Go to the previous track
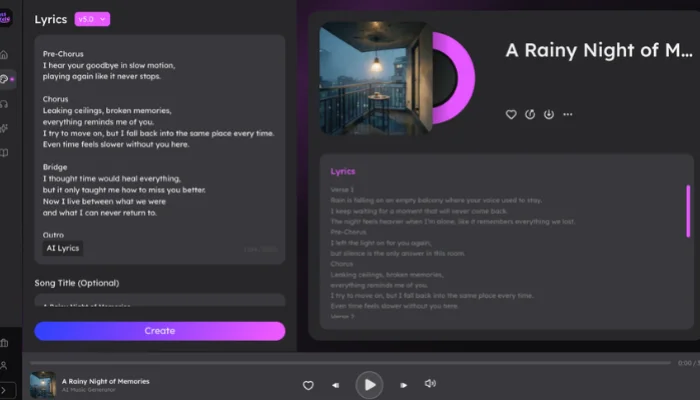The height and width of the screenshot is (400, 700). coord(335,385)
